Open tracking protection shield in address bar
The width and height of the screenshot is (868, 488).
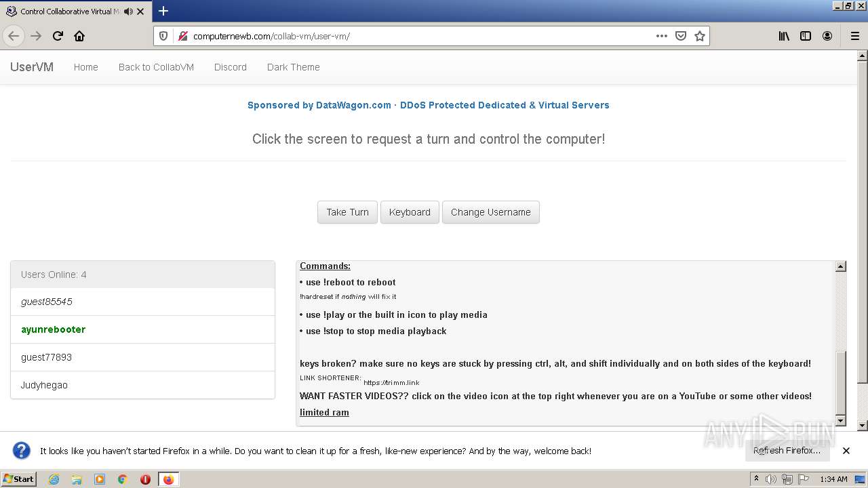pyautogui.click(x=163, y=36)
